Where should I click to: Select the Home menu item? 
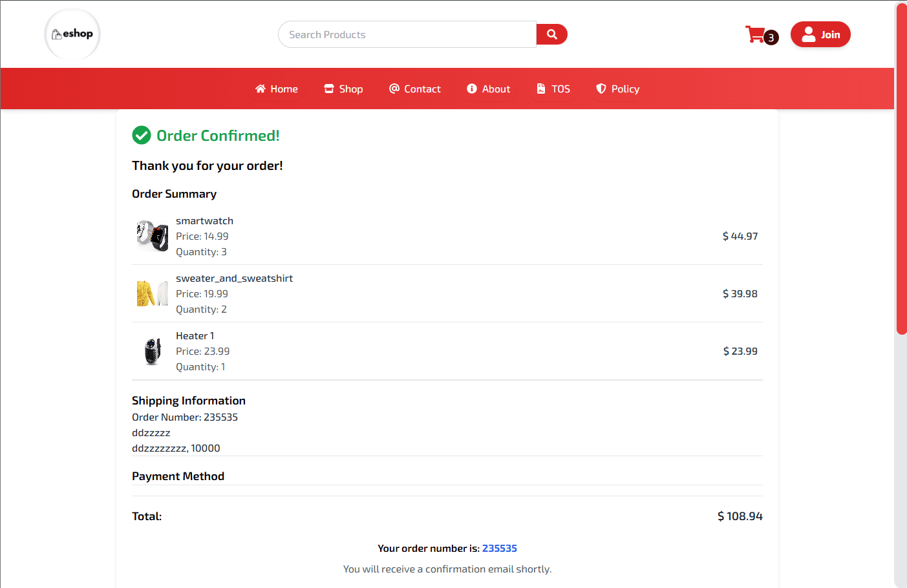277,89
